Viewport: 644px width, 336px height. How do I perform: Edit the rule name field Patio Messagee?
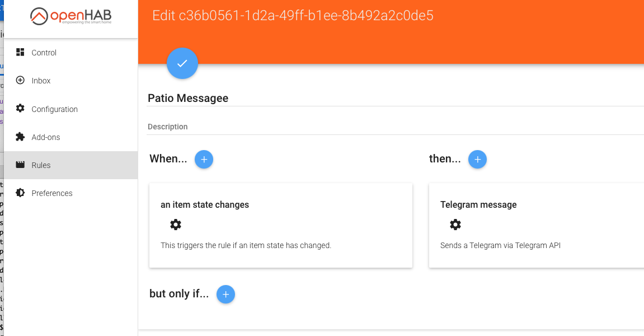[392, 98]
